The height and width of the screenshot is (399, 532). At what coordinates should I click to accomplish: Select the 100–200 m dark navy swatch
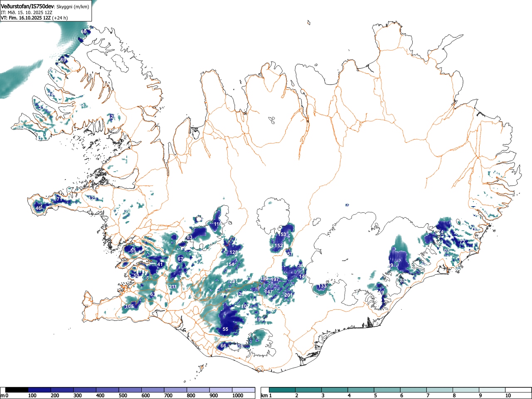point(39,390)
